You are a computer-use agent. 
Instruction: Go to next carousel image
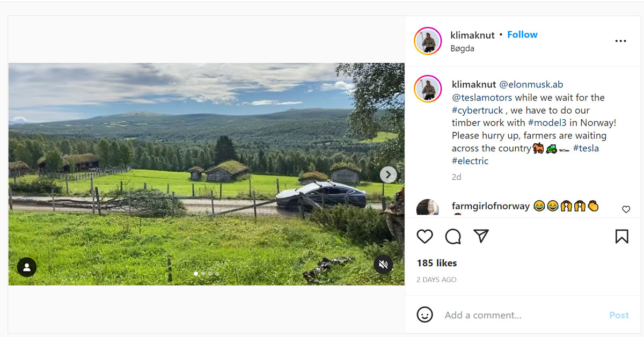[388, 174]
